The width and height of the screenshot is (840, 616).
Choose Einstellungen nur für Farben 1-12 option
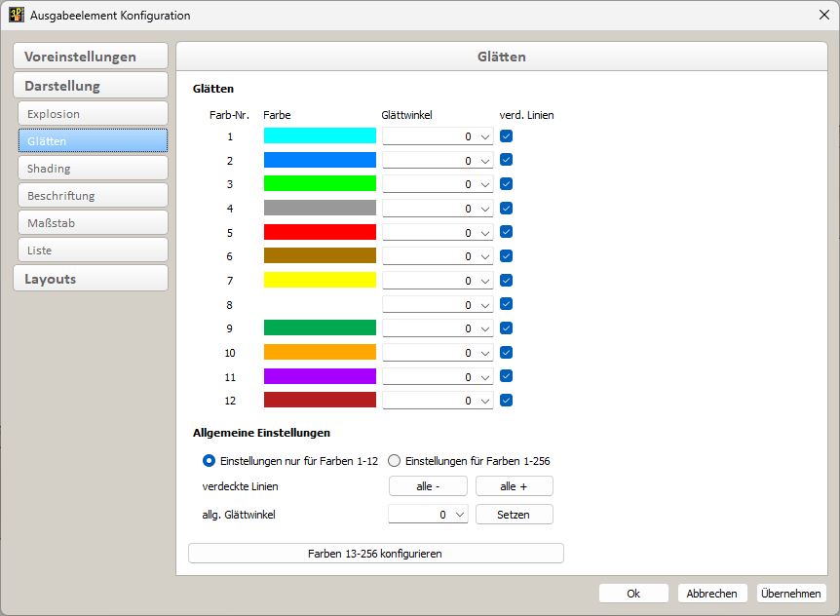pos(209,461)
